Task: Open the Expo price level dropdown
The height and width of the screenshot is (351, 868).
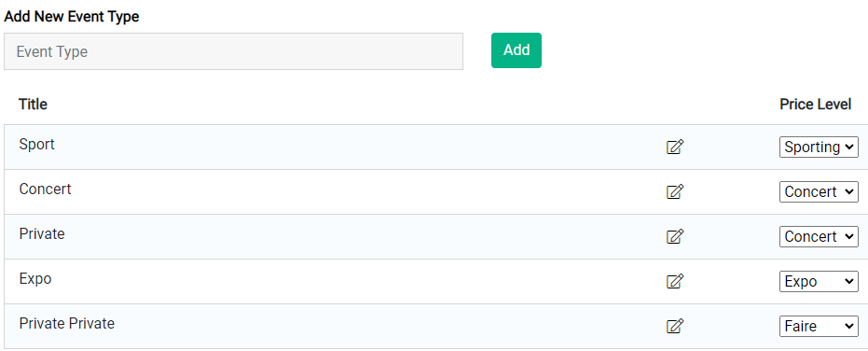Action: [819, 282]
